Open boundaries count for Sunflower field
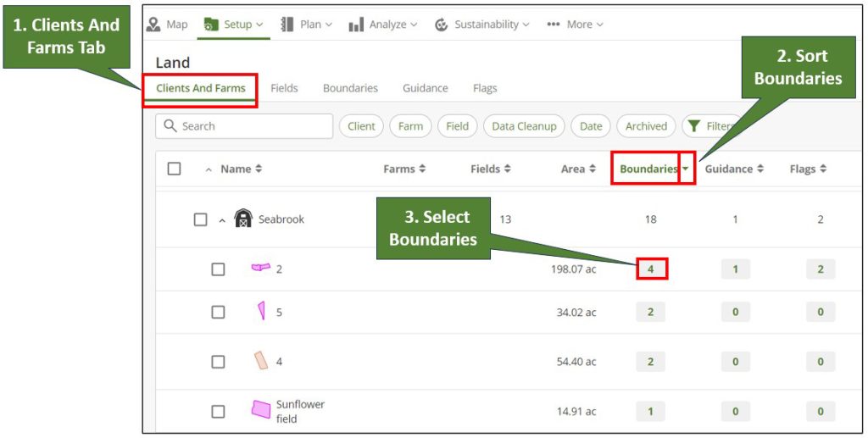Viewport: 868px width, 438px height. [x=651, y=412]
